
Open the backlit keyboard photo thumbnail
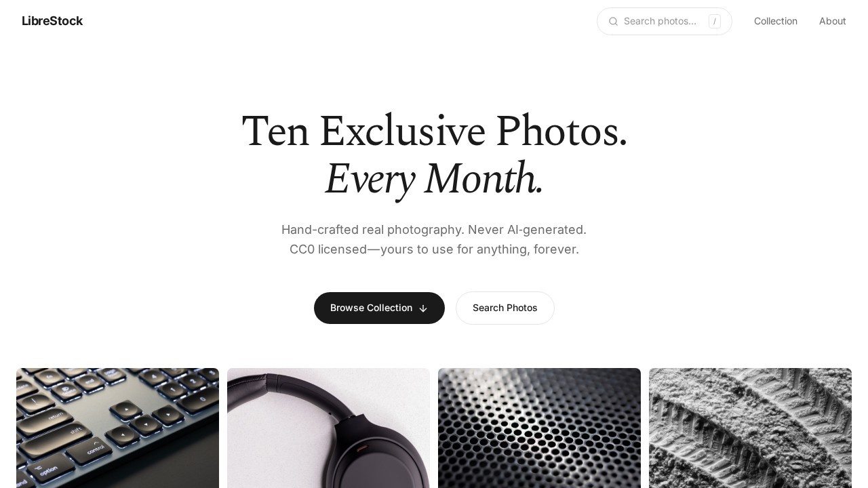click(x=117, y=428)
